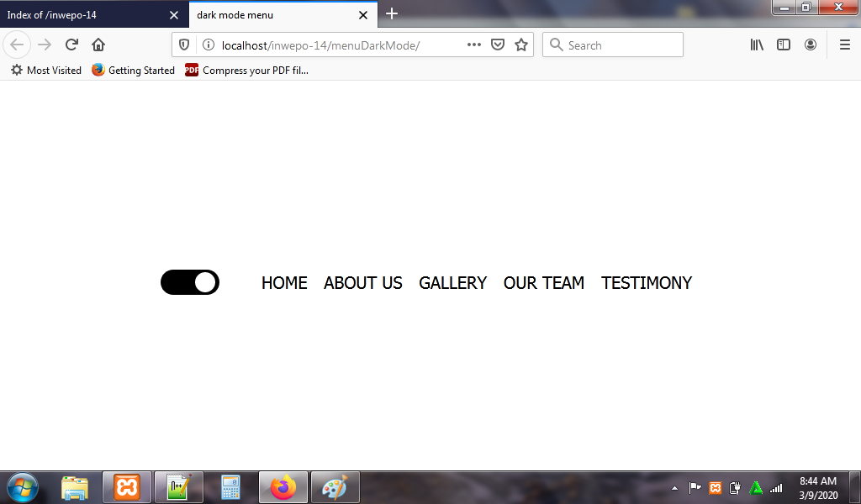
Task: Open Action Center flag icon
Action: (x=695, y=487)
